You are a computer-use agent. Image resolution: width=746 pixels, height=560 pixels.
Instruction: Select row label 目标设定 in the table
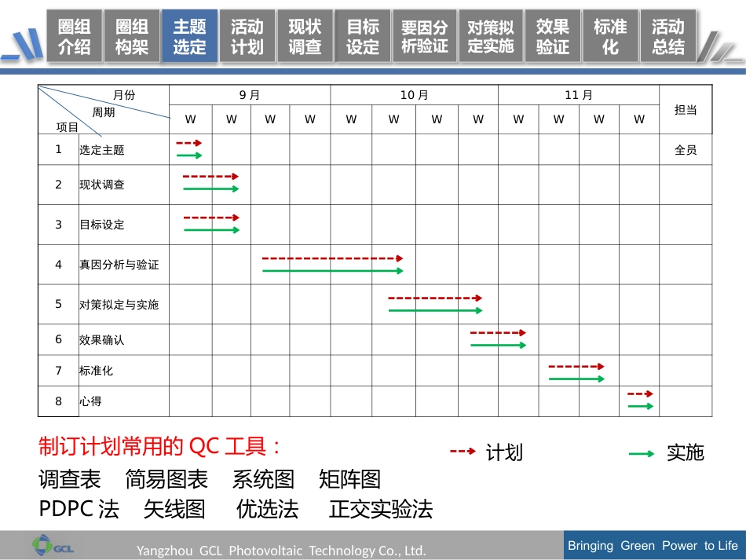click(102, 225)
